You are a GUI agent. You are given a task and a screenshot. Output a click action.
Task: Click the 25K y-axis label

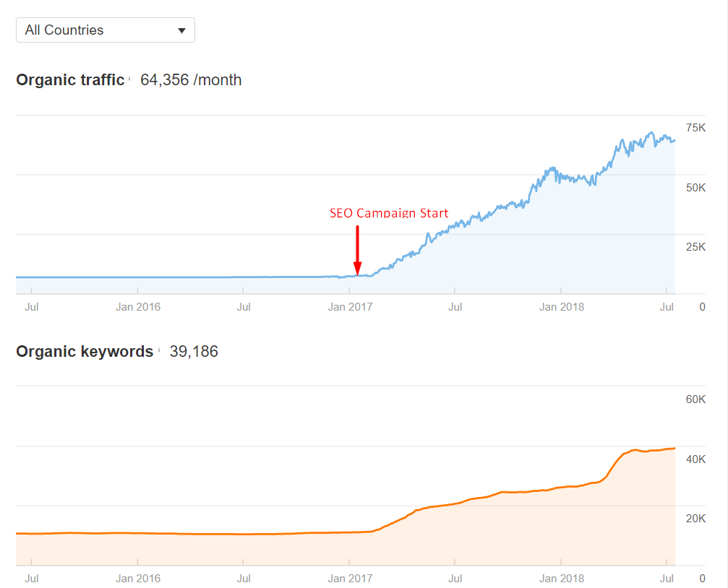[x=695, y=247]
